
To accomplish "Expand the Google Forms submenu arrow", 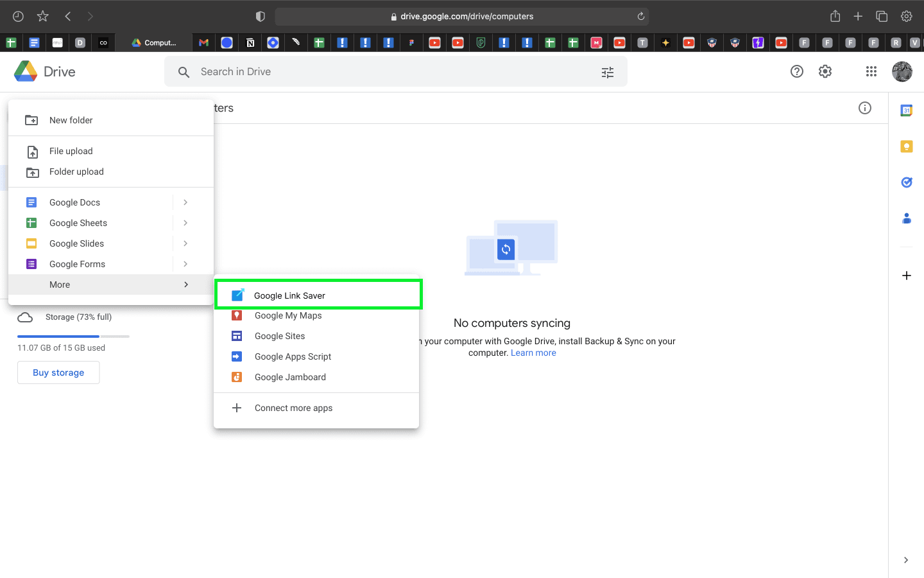I will point(185,264).
